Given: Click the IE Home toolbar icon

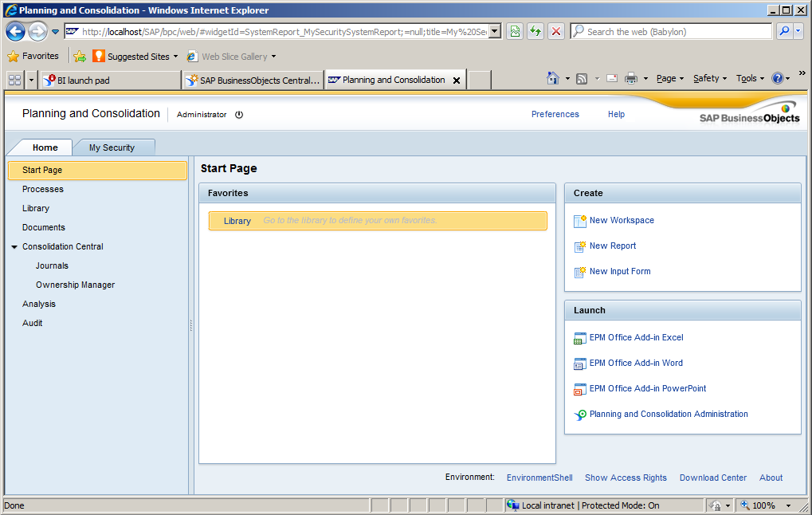Looking at the screenshot, I should pyautogui.click(x=553, y=78).
